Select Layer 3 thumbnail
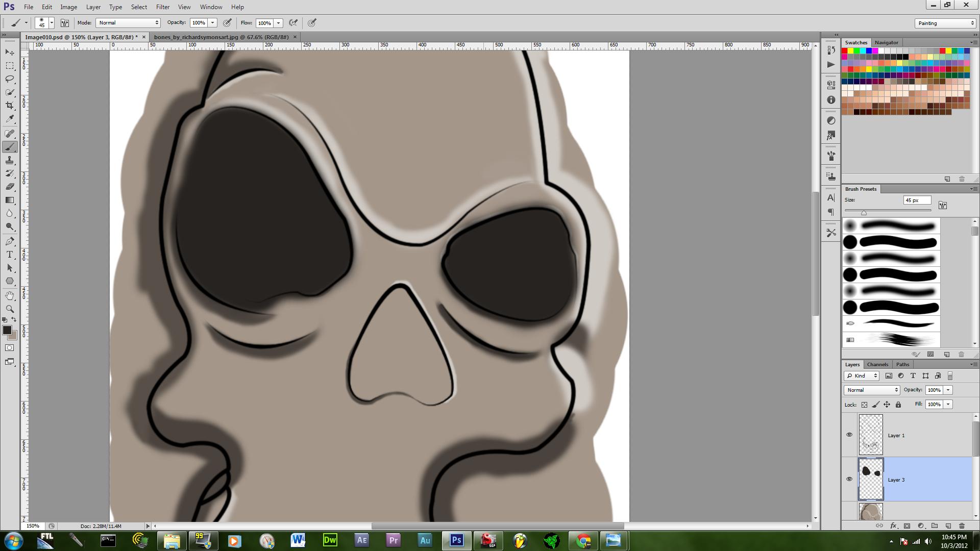 (871, 480)
